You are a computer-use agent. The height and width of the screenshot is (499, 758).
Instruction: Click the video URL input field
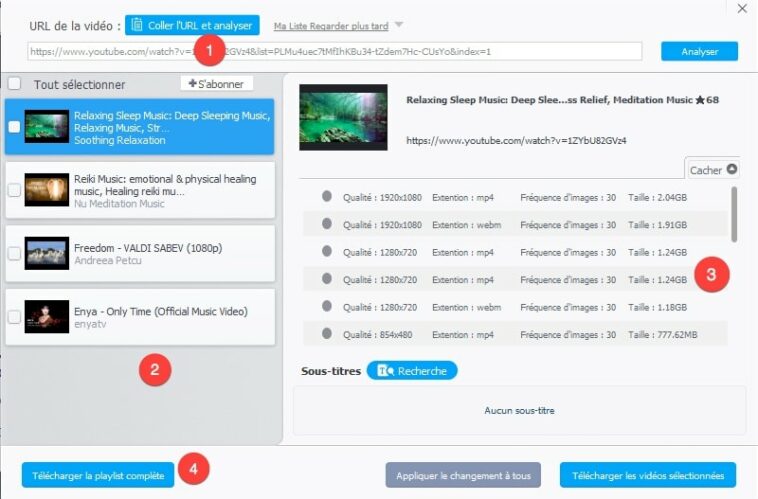(x=334, y=51)
